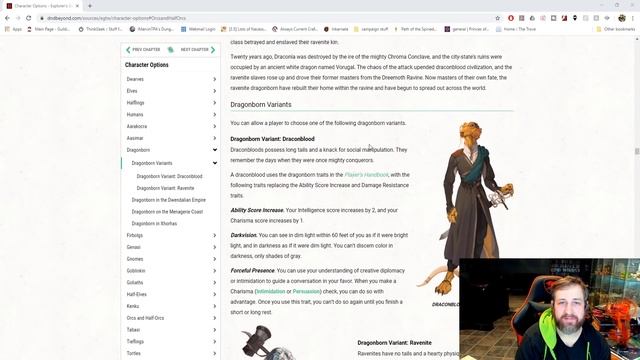This screenshot has width=640, height=360.
Task: Click the page vertical scrollbar thumb
Action: click(637, 151)
